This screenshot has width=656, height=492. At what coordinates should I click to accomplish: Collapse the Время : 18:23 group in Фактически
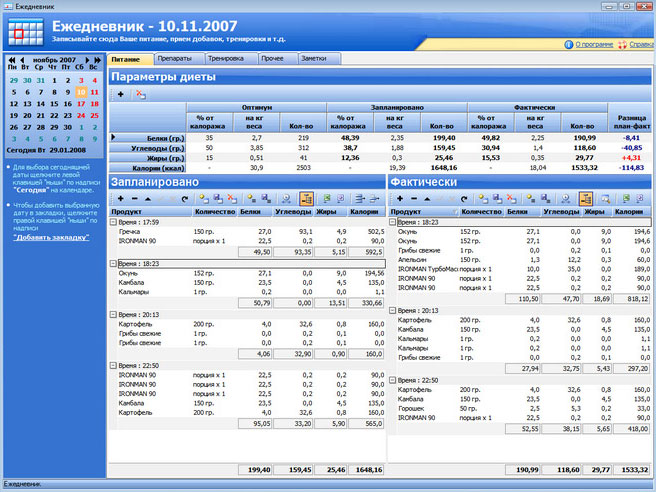tap(392, 222)
